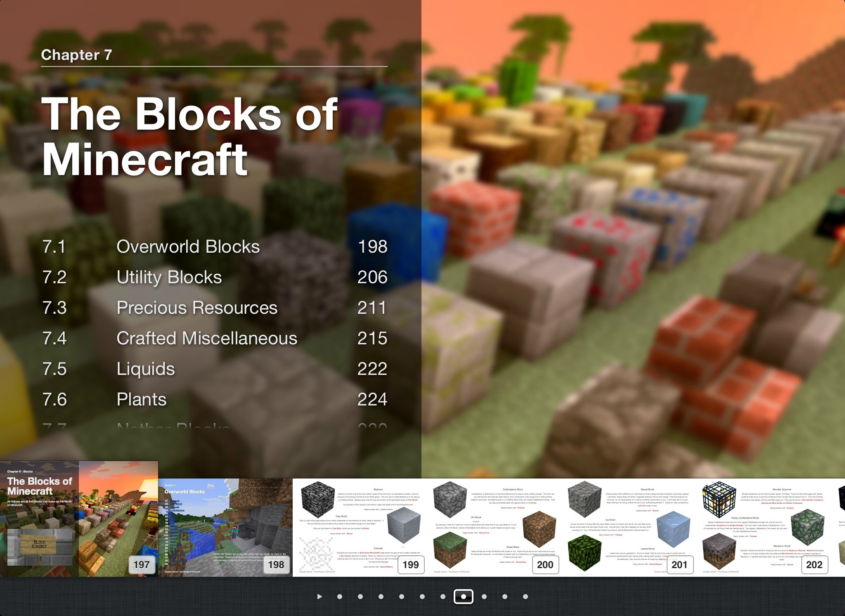The image size is (845, 616).
Task: Select the fifth chapter dot
Action: (422, 597)
